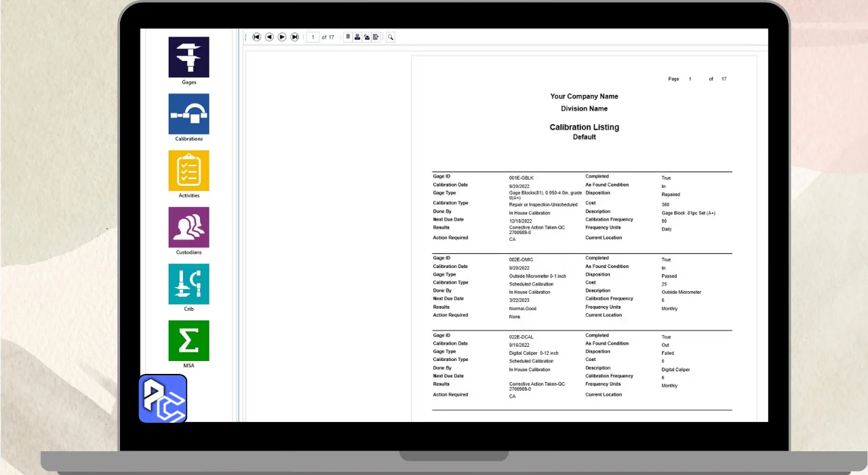The height and width of the screenshot is (475, 868).
Task: Go to next report page
Action: 282,37
